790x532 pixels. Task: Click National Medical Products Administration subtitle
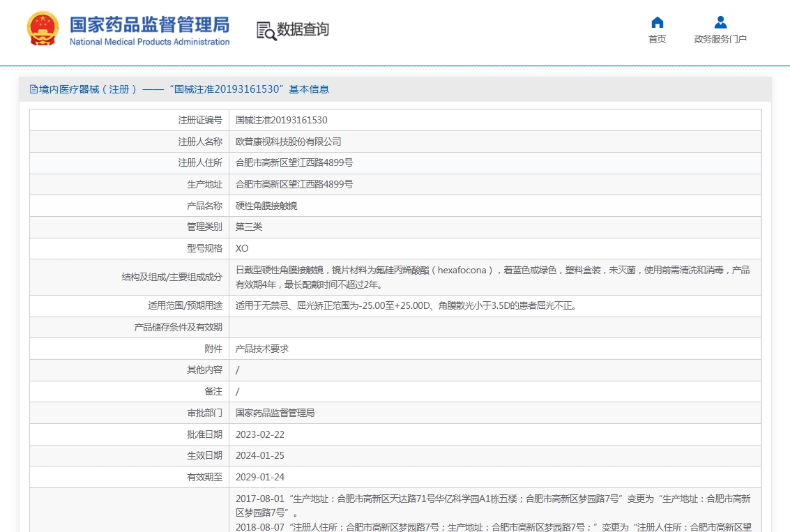pos(149,42)
